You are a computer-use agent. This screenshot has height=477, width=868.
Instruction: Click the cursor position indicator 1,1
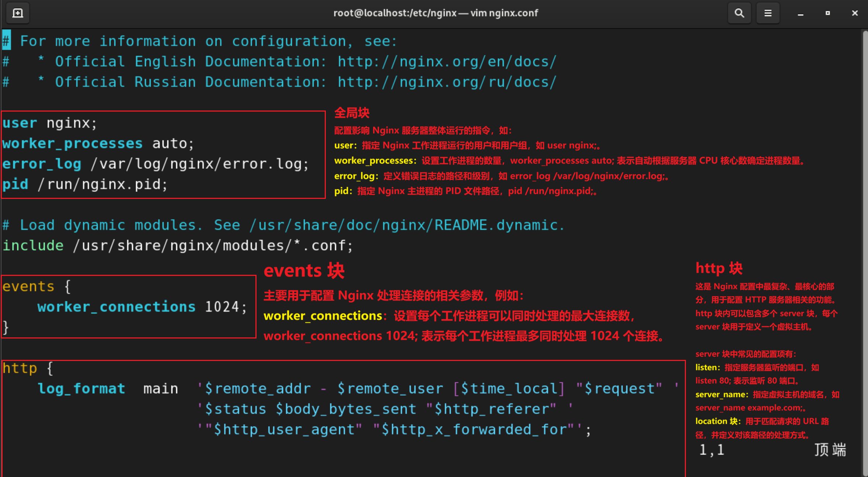point(712,450)
